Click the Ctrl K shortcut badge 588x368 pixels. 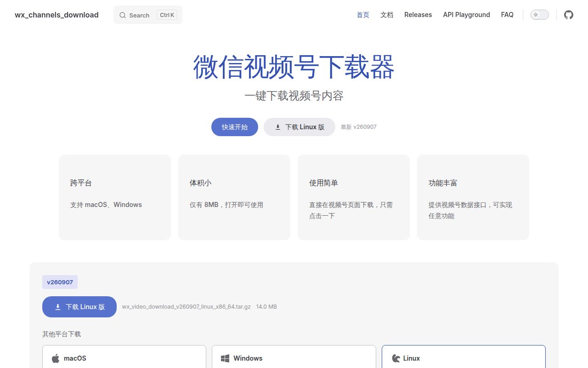point(167,15)
